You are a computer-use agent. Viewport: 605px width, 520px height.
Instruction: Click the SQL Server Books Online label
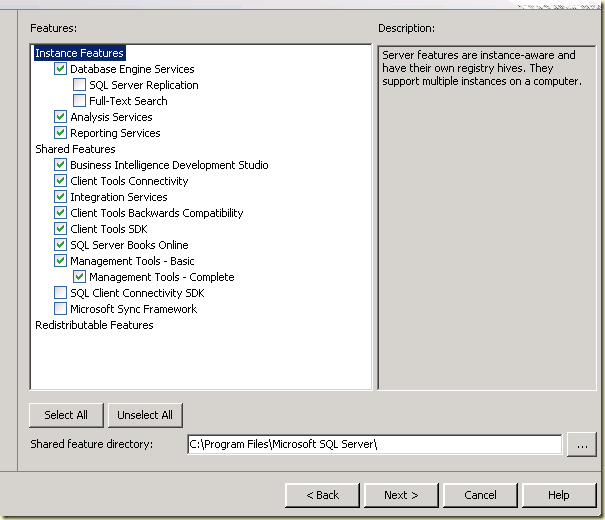129,245
